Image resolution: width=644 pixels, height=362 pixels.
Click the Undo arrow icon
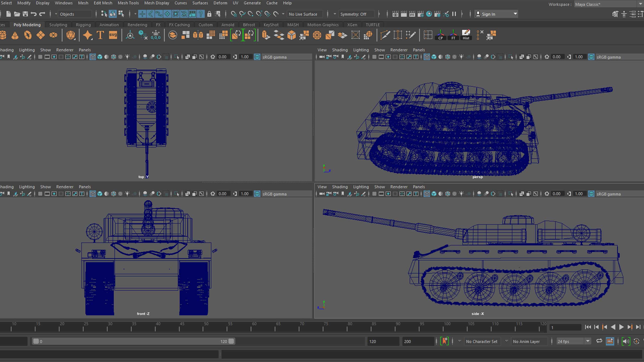[33, 14]
